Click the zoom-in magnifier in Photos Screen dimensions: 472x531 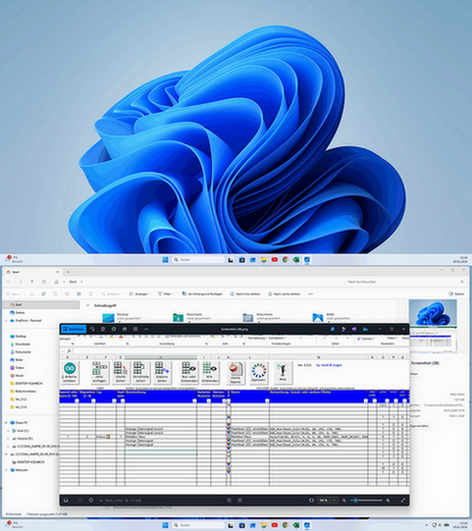[388, 500]
